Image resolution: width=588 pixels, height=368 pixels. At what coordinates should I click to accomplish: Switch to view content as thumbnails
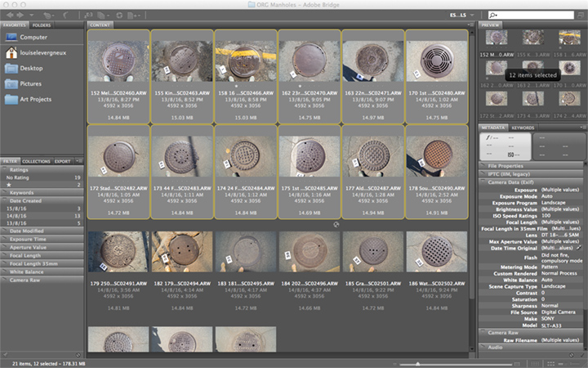pos(550,364)
